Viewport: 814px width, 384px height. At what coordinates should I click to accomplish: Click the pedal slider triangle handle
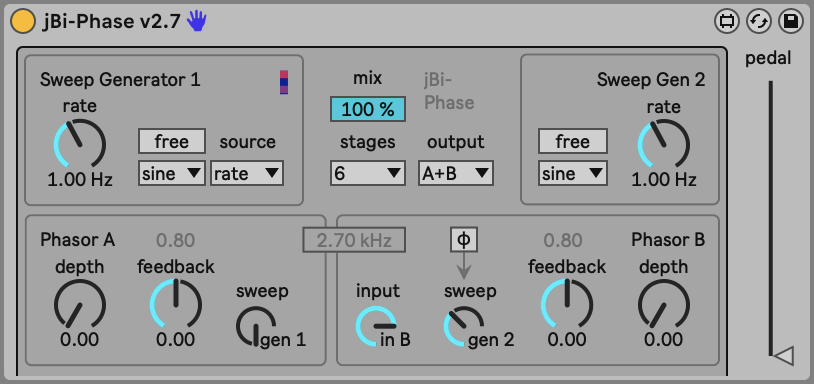pyautogui.click(x=783, y=356)
